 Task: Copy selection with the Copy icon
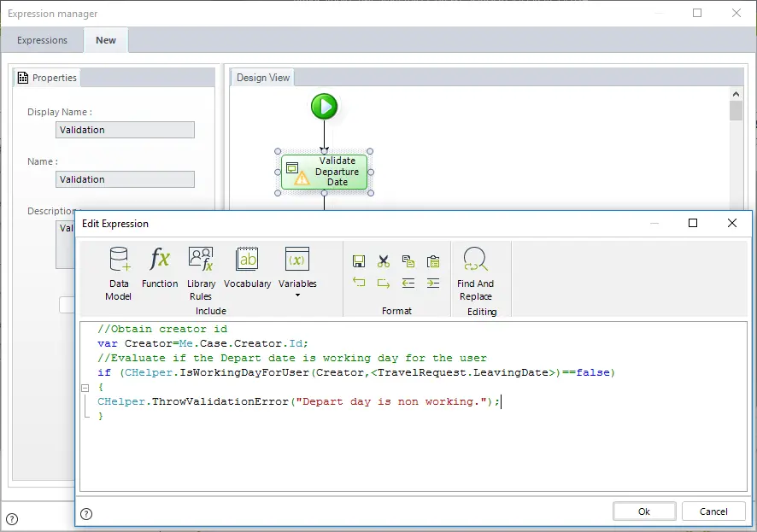408,261
